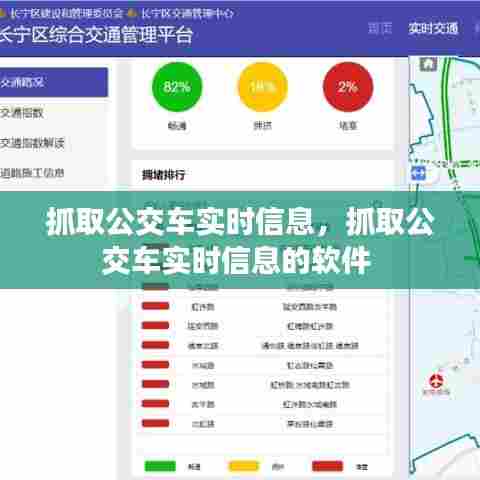Select the 延安西路 road name cell
Screen dimensions: 480x480
(x=203, y=326)
